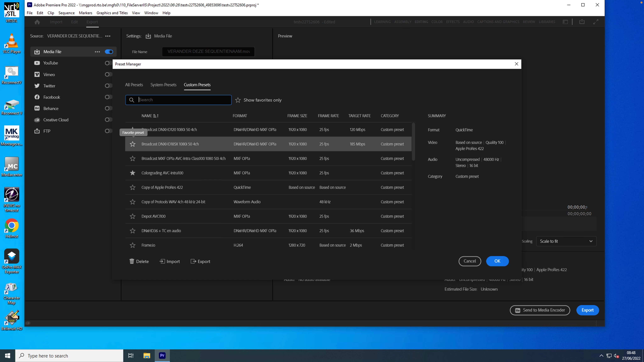Open Quick Export share icon
Viewport: 644px width, 362px height.
(582, 22)
